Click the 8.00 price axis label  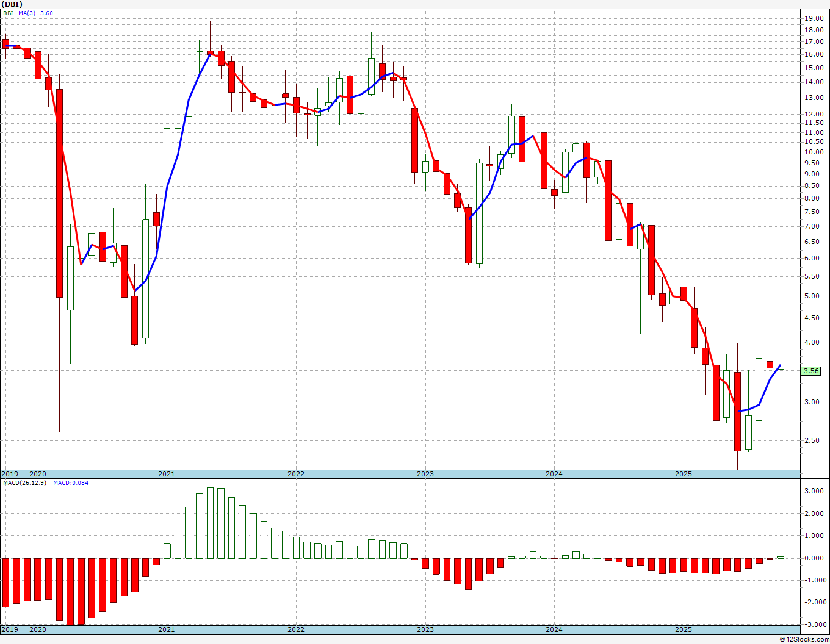point(812,198)
